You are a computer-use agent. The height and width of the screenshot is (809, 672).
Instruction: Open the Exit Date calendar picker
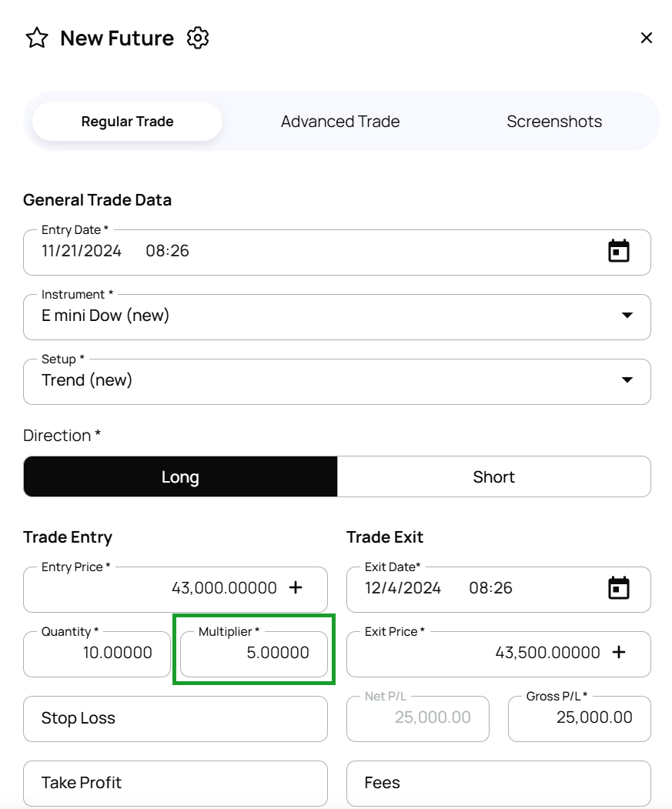619,588
